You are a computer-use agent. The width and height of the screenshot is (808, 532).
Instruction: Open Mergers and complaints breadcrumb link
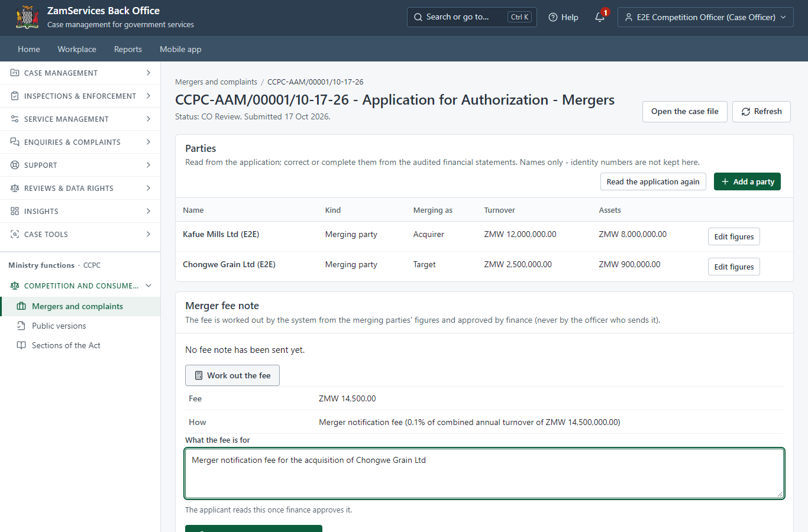(216, 82)
